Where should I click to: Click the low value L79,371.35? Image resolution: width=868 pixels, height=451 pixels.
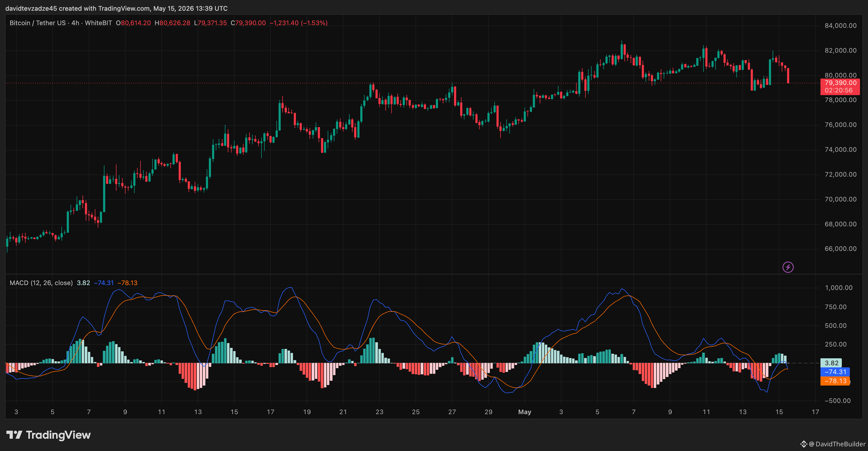(210, 23)
